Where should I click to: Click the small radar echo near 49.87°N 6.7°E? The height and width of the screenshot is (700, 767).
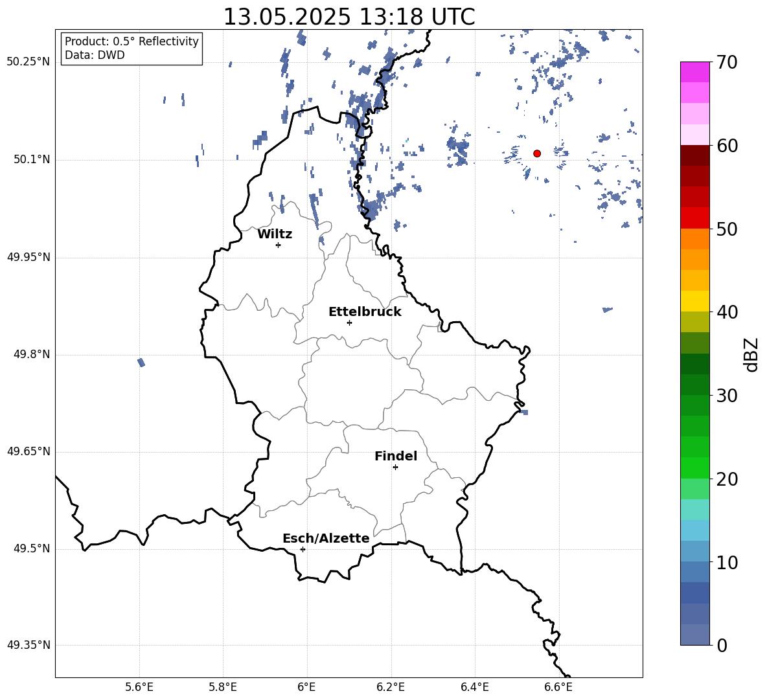(608, 310)
